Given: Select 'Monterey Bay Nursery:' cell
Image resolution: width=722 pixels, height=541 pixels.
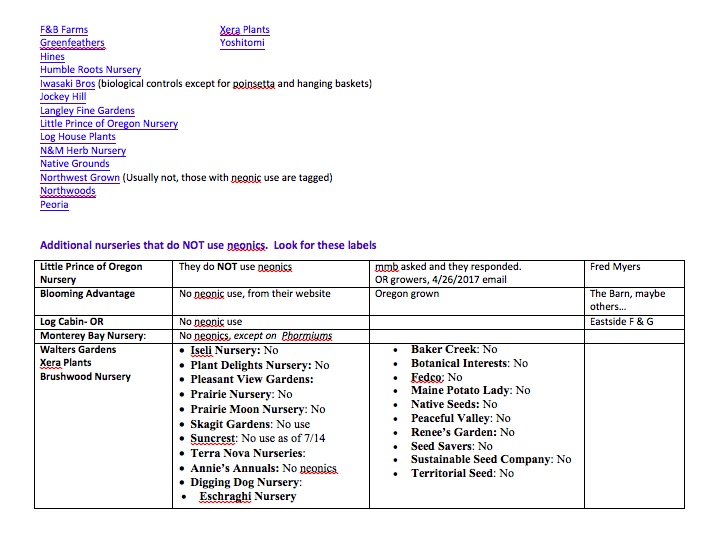Looking at the screenshot, I should click(x=104, y=336).
